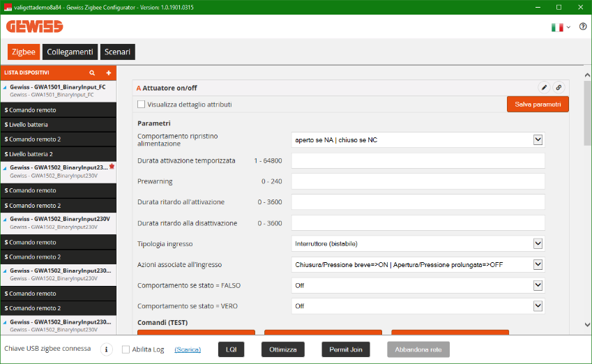Search the device list with magnifier icon
The image size is (592, 364).
92,73
